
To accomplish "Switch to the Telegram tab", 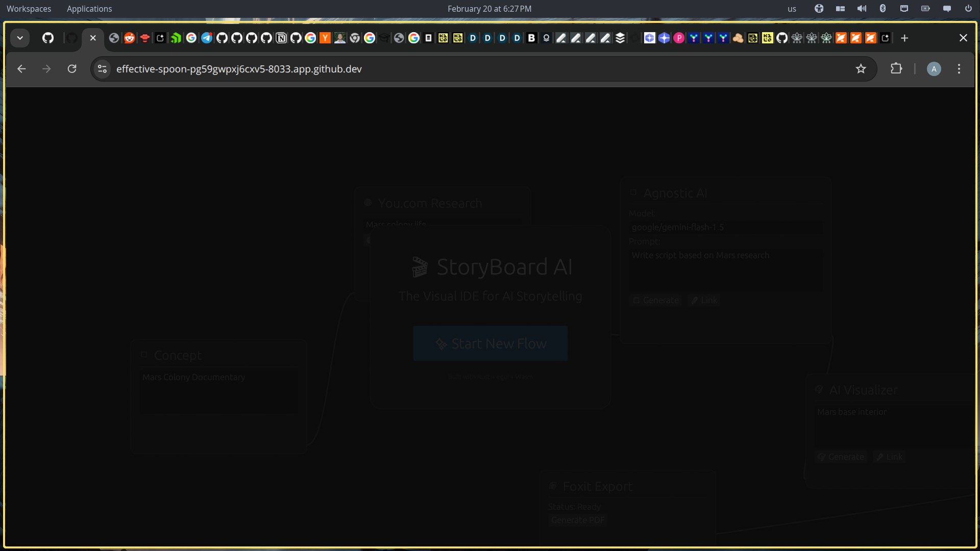I will tap(207, 38).
